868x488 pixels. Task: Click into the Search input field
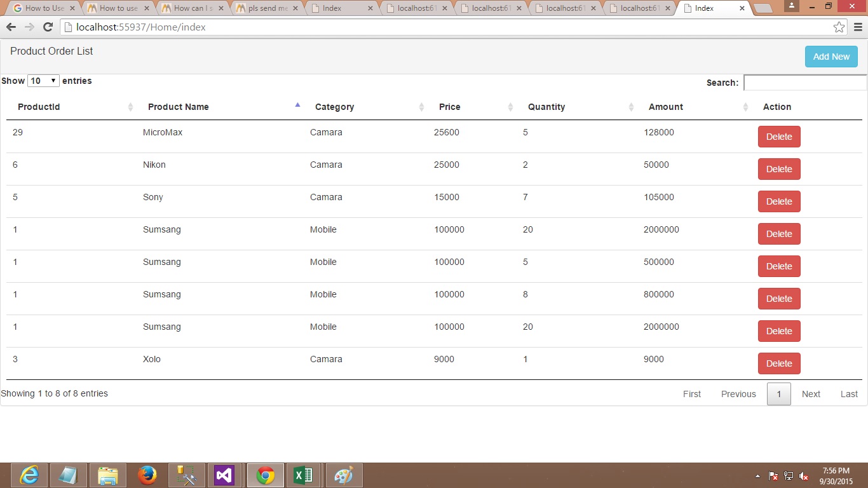coord(805,83)
